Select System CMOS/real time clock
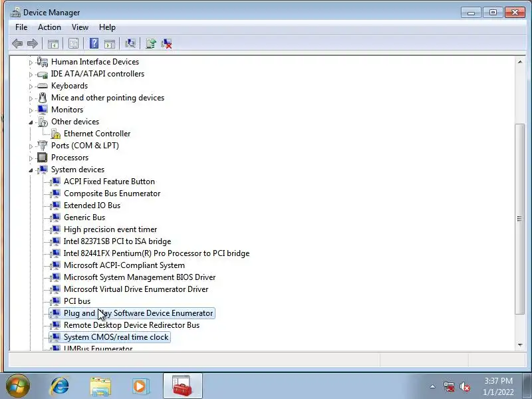Viewport: 532px width, 399px height. pyautogui.click(x=116, y=337)
